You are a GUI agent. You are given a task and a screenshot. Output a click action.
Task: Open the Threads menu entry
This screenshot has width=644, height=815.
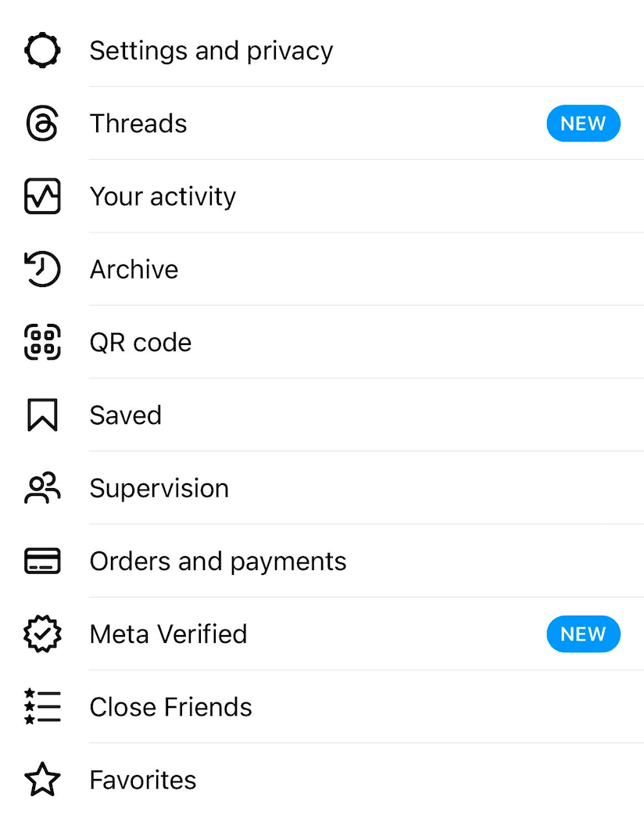(x=138, y=124)
